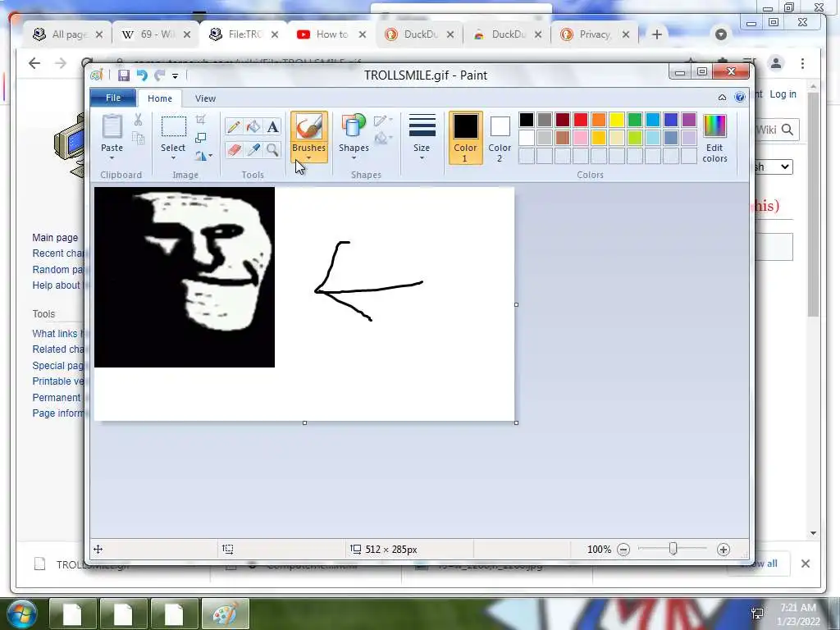Screen dimensions: 840x630
Task: Open the Edit colors dialog
Action: pyautogui.click(x=714, y=138)
